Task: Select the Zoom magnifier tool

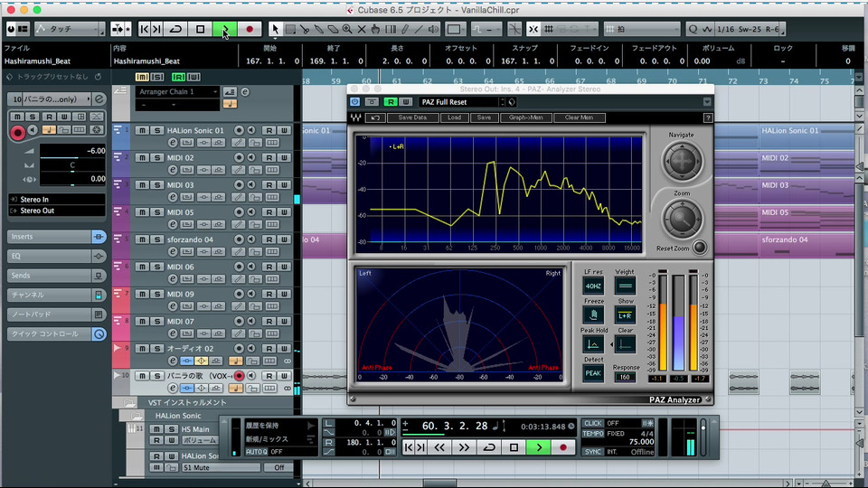Action: [x=347, y=29]
